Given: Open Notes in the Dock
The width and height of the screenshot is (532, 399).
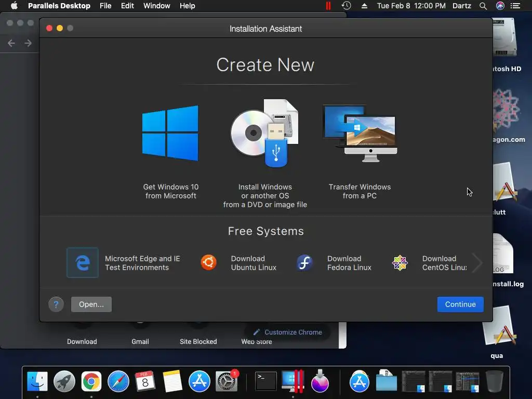Looking at the screenshot, I should [x=172, y=381].
